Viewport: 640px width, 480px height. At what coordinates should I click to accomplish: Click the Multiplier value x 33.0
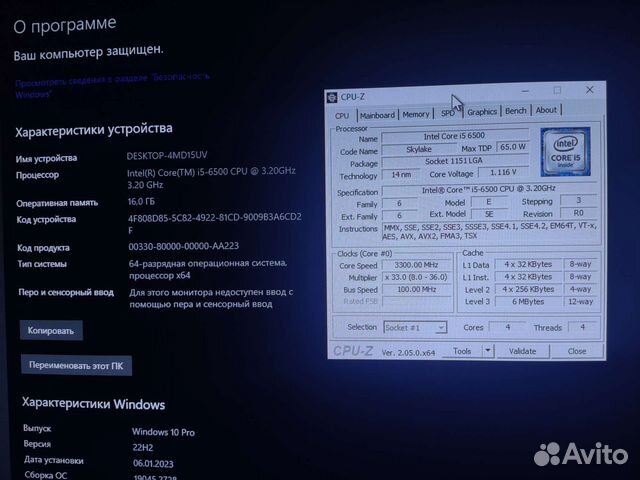pos(416,277)
